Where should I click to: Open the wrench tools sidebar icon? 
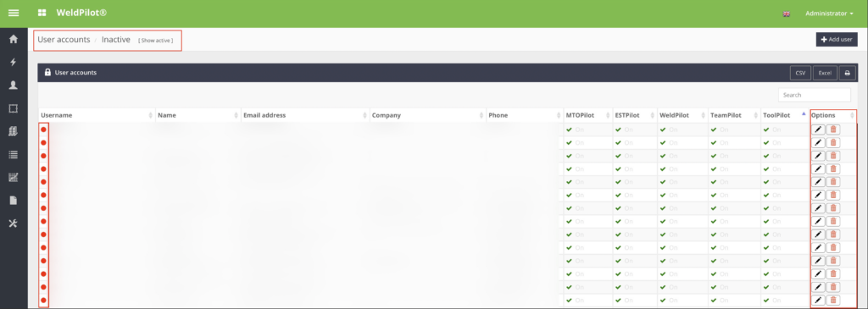point(14,223)
